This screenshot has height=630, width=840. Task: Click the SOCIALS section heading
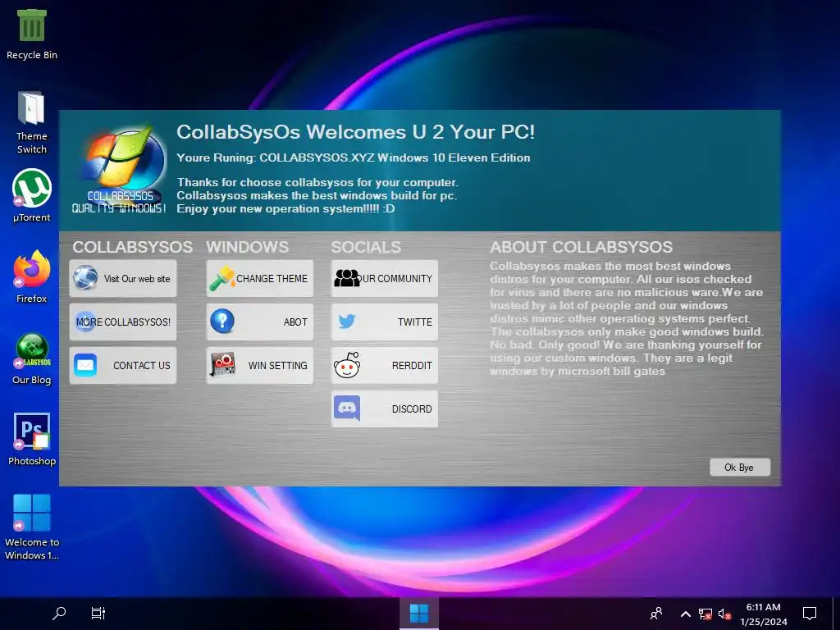pyautogui.click(x=367, y=247)
